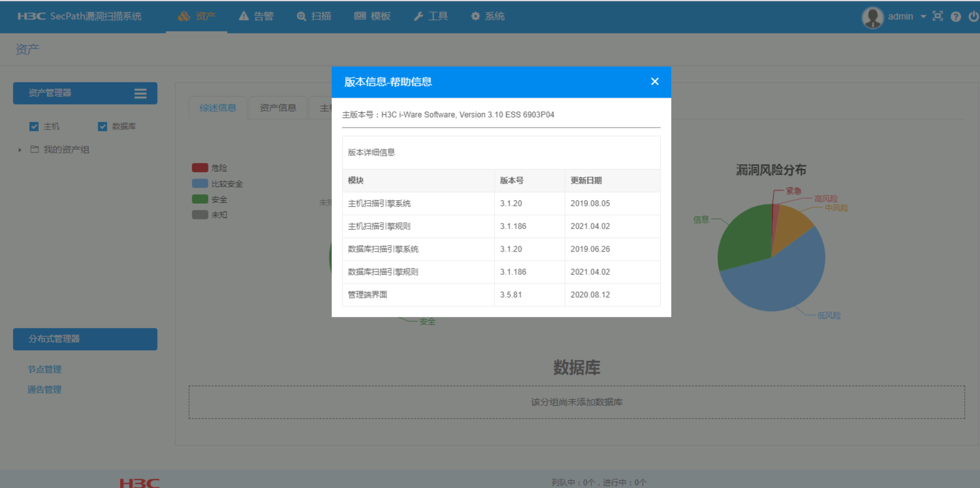
Task: Click the power logout icon
Action: [973, 17]
